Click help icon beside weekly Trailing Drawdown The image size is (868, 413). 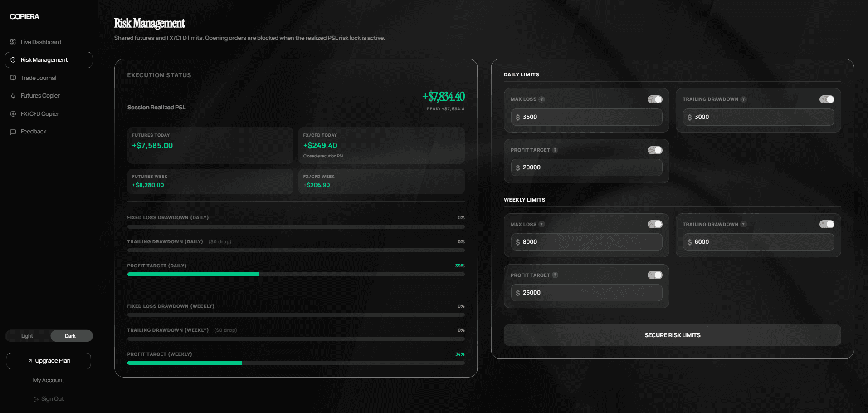click(743, 225)
